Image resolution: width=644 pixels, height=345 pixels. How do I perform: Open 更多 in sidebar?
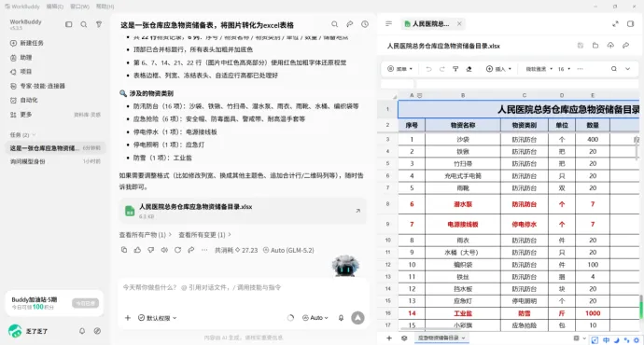click(21, 115)
